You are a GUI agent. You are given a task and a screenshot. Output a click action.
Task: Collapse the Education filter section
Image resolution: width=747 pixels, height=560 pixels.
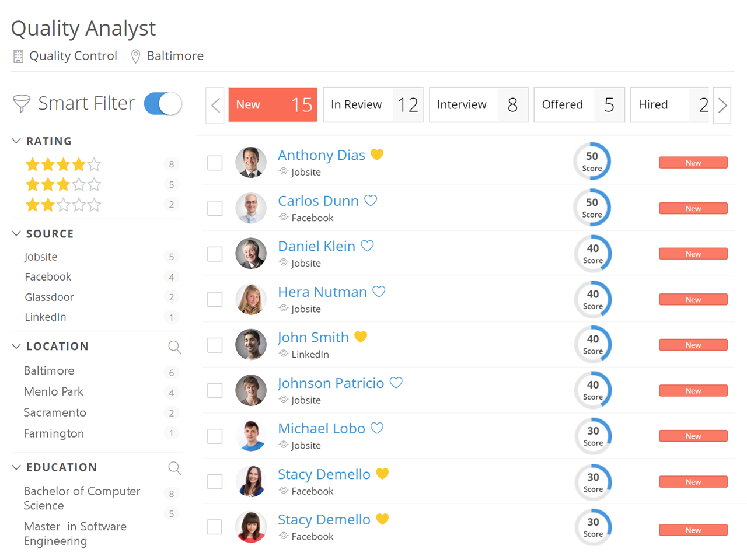16,467
